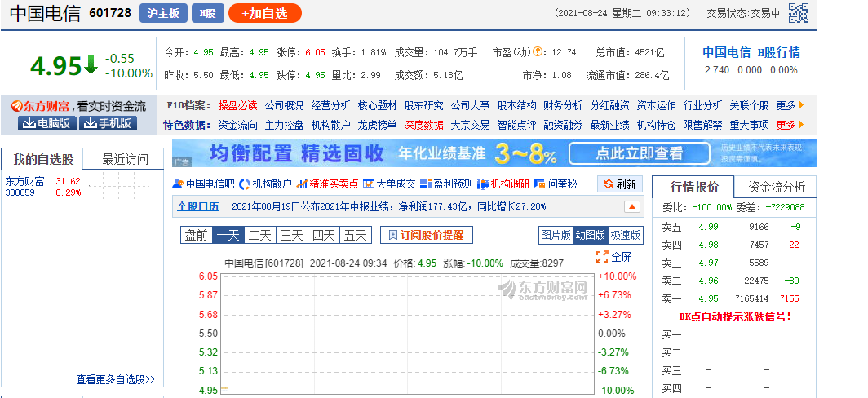Image resolution: width=868 pixels, height=398 pixels.
Task: Open 融资融券 link
Action: [x=563, y=125]
